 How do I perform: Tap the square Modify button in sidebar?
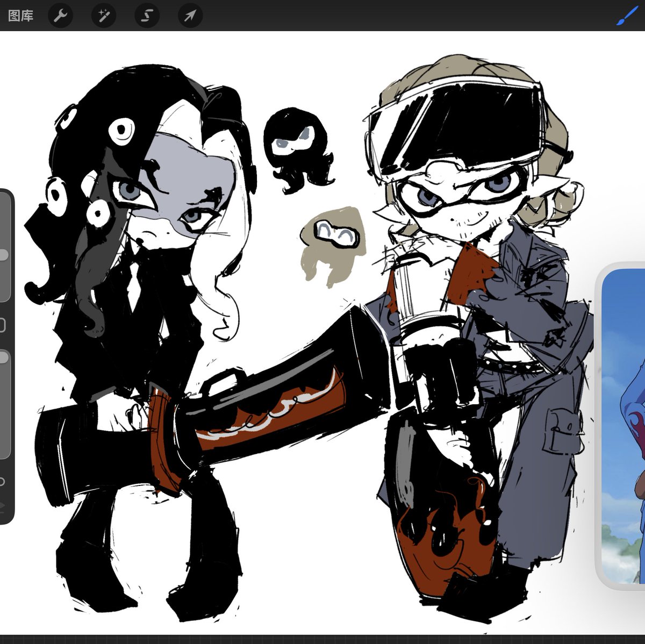pos(3,325)
